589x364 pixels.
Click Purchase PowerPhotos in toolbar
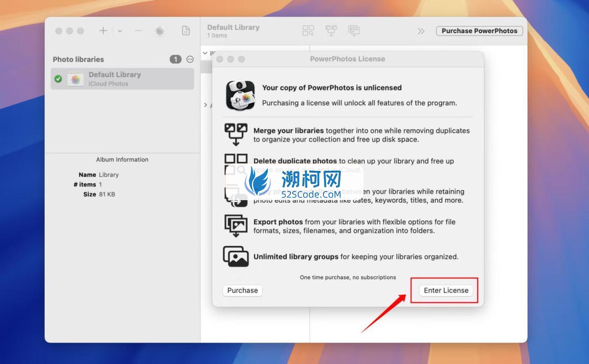point(479,31)
